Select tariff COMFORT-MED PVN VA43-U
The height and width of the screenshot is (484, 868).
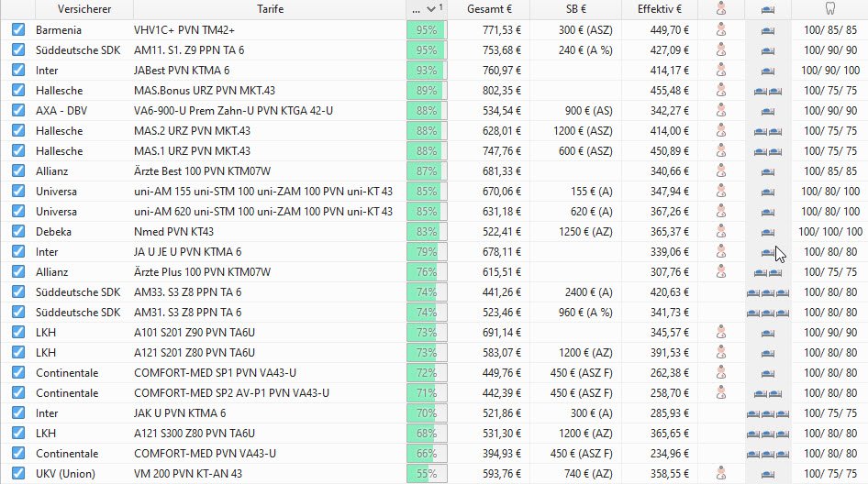(x=205, y=454)
